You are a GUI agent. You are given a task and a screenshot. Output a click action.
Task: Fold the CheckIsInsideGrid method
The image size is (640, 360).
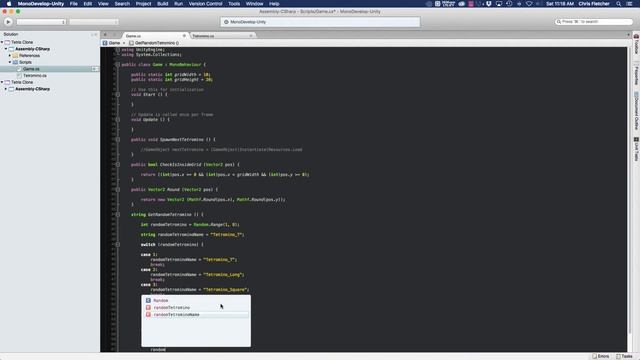[118, 164]
